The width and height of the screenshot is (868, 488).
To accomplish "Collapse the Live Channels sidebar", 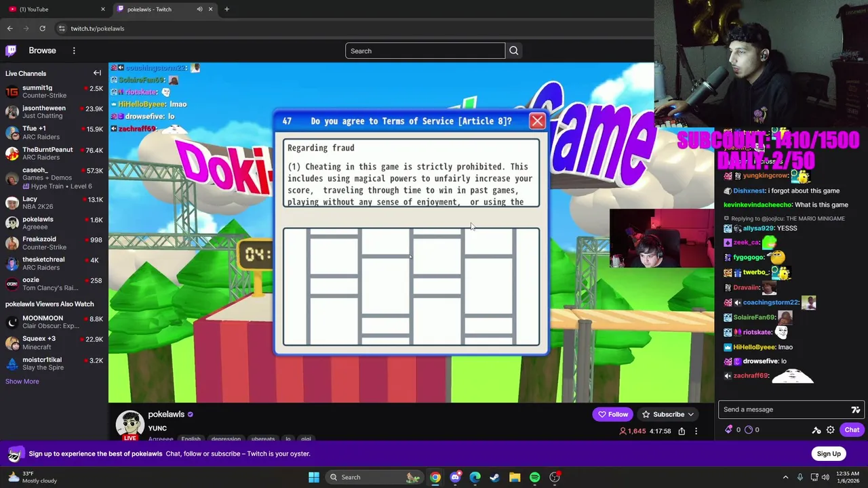I will (x=97, y=73).
